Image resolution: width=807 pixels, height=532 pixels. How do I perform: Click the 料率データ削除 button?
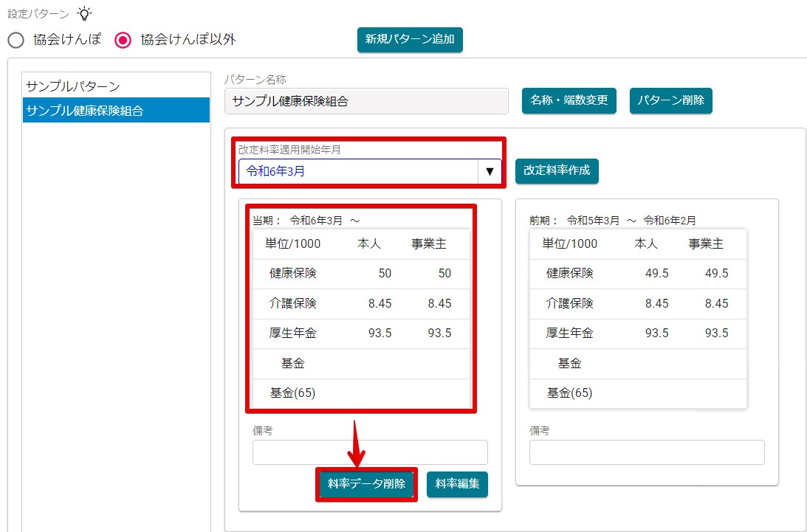click(x=366, y=484)
